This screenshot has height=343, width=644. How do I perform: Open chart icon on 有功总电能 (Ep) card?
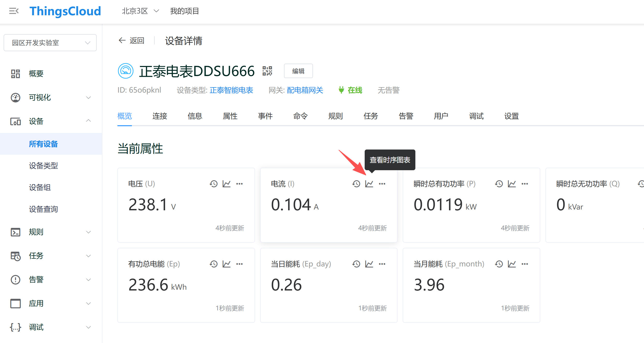coord(227,264)
